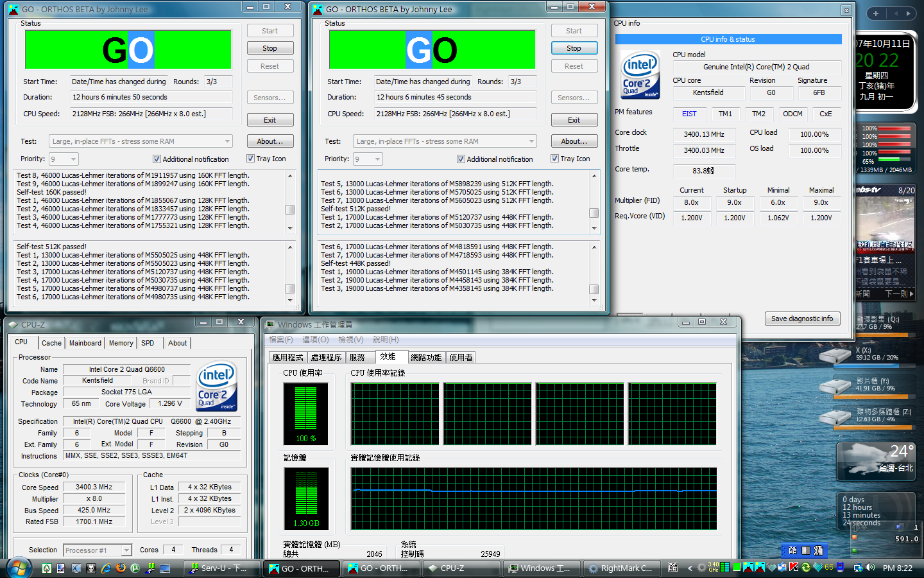Switch to CPU-Z Cache tab
Screen dimensions: 924x578
click(51, 343)
